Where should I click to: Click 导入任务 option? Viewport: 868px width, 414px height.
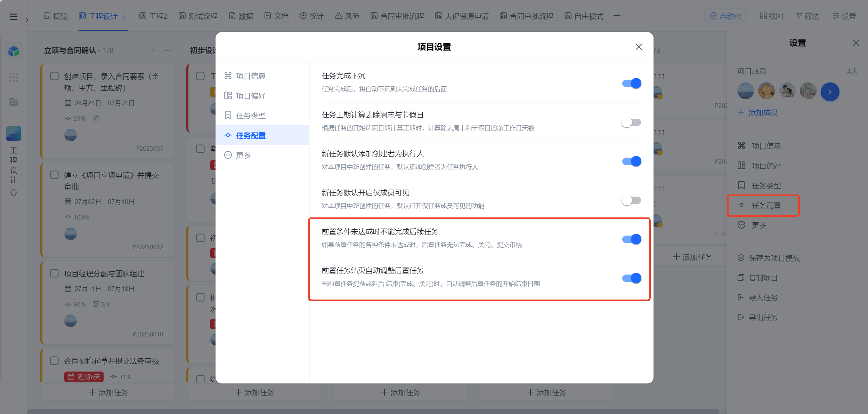click(757, 297)
